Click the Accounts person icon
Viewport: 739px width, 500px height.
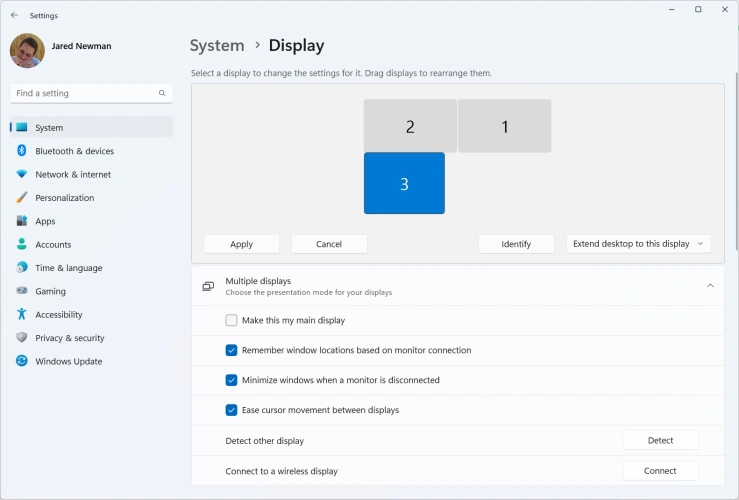[21, 244]
